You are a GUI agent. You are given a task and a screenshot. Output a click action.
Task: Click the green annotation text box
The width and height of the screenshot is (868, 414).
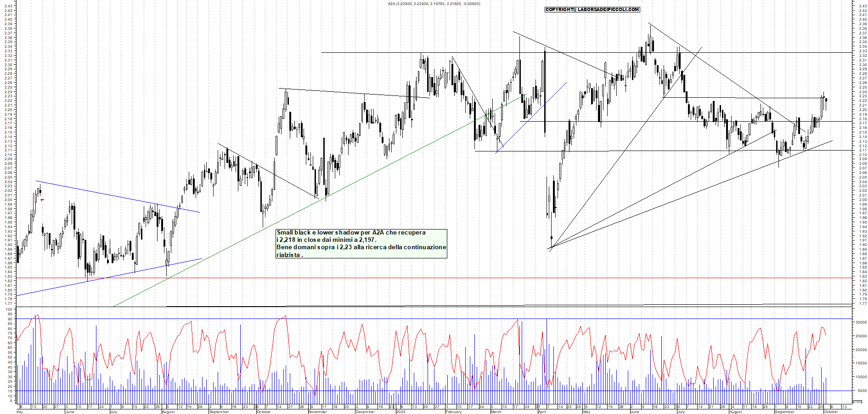361,244
